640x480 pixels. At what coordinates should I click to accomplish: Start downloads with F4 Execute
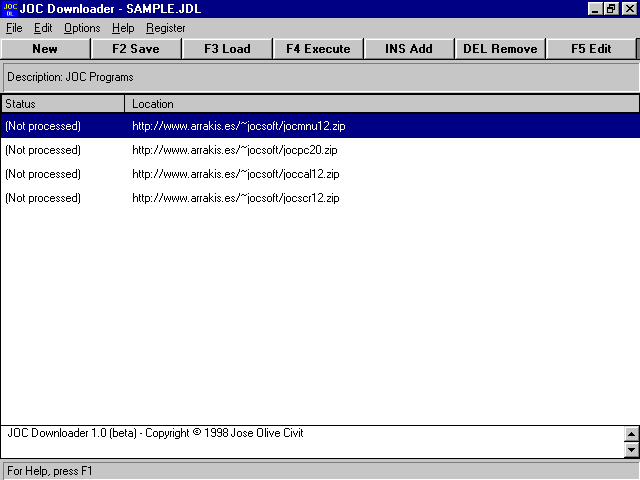click(318, 48)
